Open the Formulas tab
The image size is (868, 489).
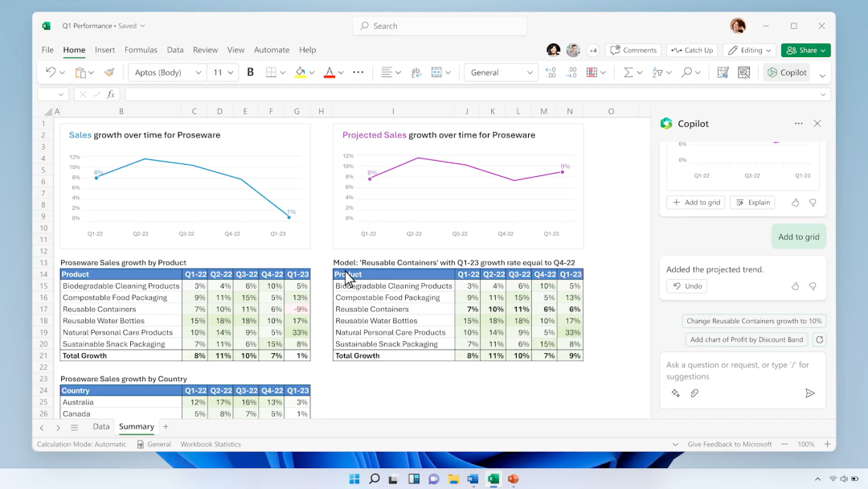pos(141,50)
